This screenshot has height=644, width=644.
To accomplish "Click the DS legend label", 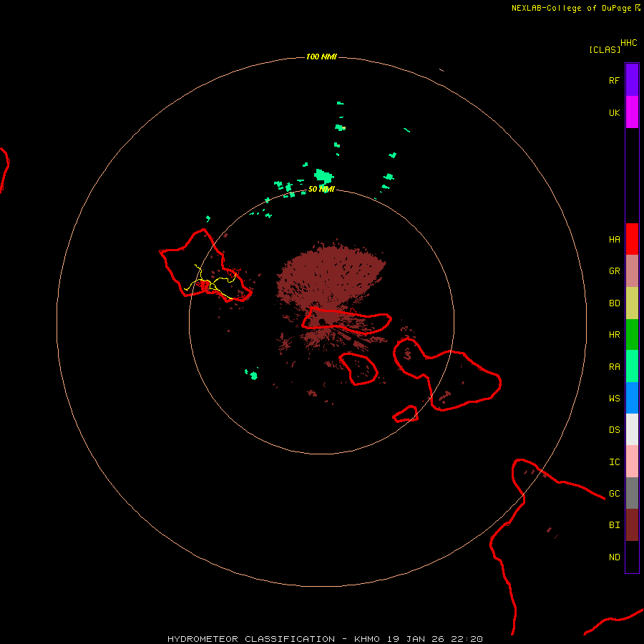I will [614, 430].
